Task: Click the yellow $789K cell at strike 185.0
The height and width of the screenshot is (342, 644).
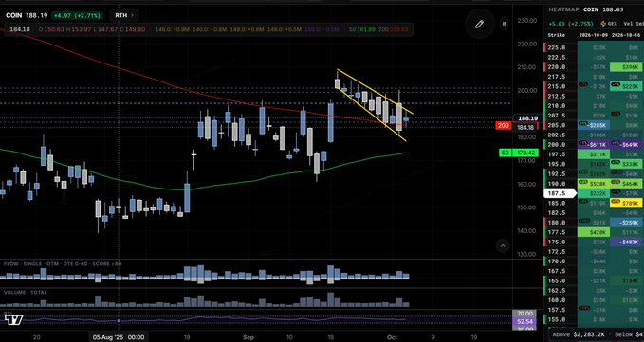Action: pos(626,203)
